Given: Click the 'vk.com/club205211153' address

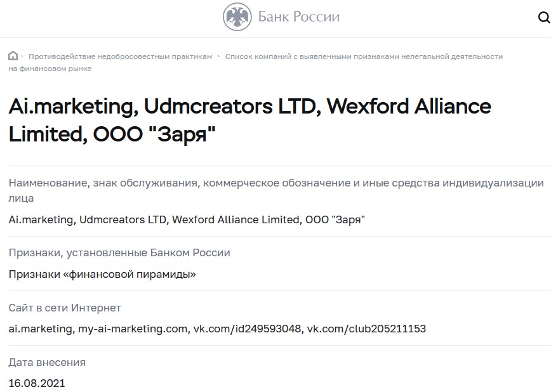Looking at the screenshot, I should tap(366, 329).
